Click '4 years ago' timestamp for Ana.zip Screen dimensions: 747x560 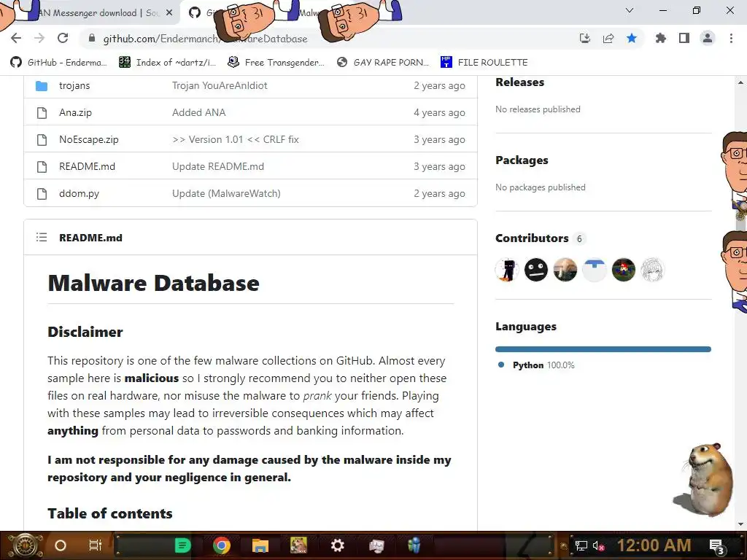[x=439, y=113]
